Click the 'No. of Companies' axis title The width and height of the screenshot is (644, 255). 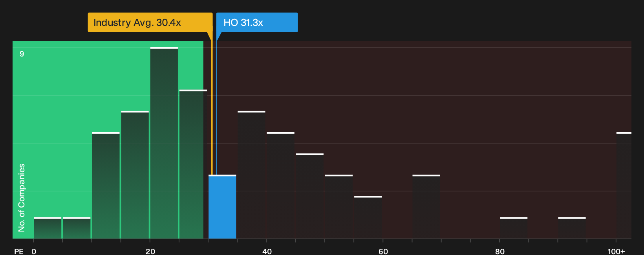point(22,198)
